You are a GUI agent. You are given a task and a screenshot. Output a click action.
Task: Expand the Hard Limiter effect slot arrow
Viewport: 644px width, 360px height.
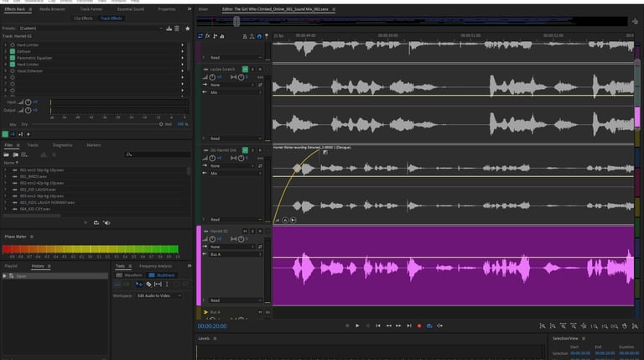click(x=183, y=44)
